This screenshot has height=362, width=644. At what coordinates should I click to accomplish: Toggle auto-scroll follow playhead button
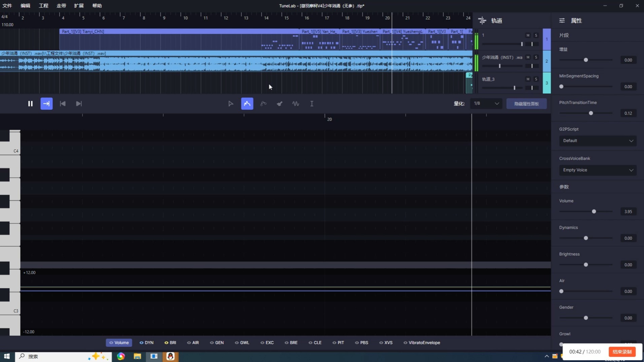(x=46, y=104)
